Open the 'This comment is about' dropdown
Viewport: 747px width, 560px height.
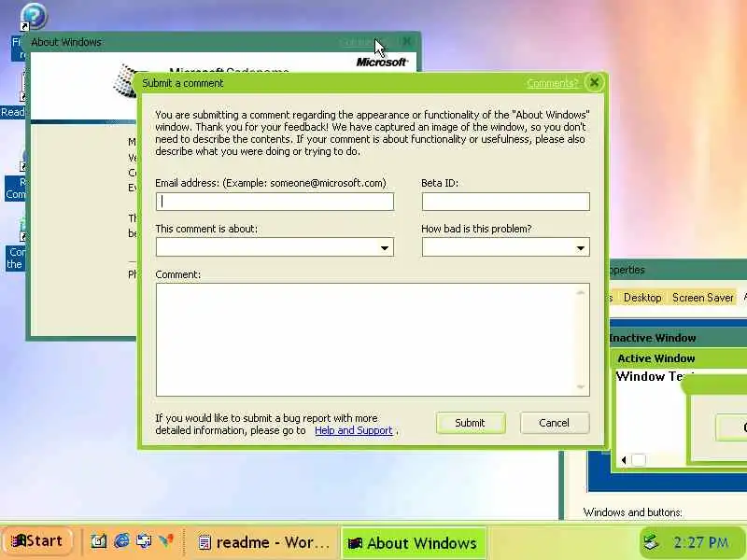275,247
